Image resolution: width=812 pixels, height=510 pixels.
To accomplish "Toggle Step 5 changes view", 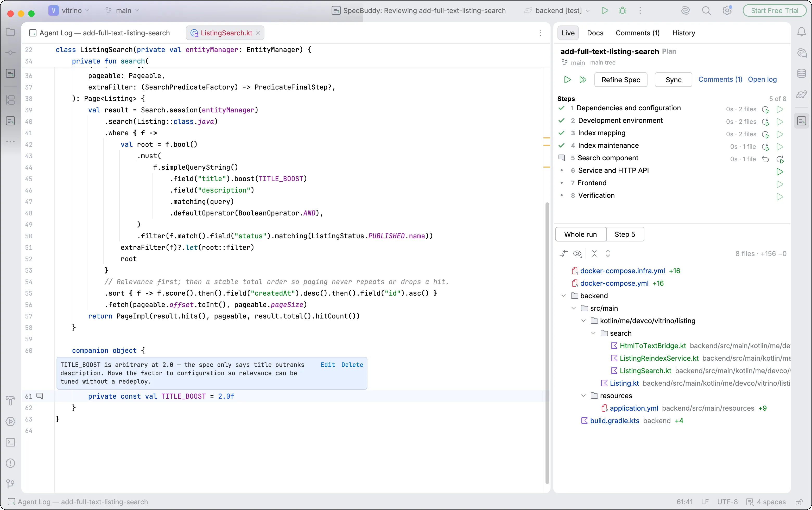I will coord(625,234).
